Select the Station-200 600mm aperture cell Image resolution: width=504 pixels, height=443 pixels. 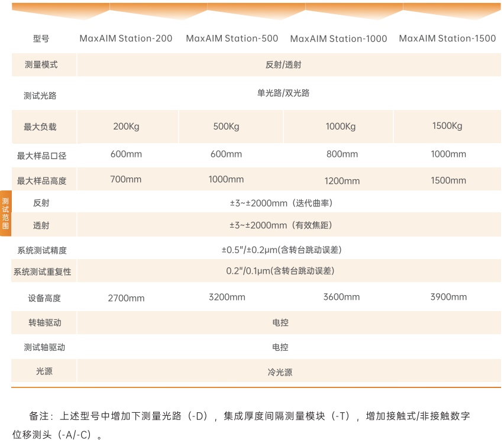pos(127,154)
